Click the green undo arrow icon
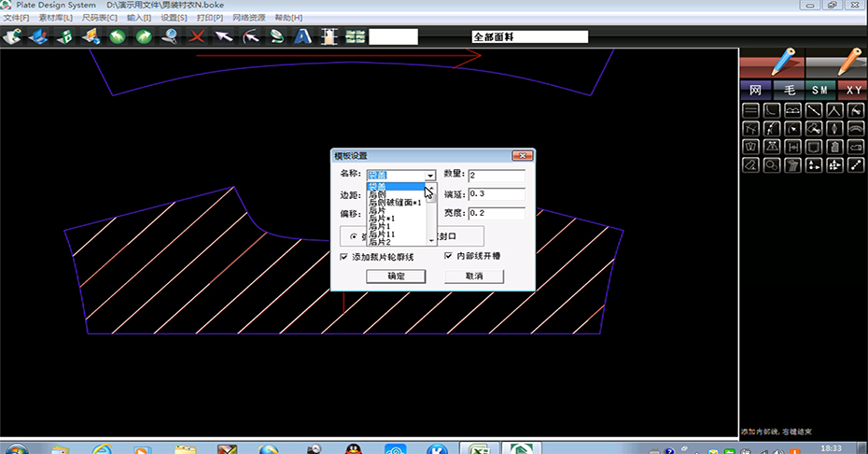Image resolution: width=868 pixels, height=454 pixels. click(x=118, y=37)
